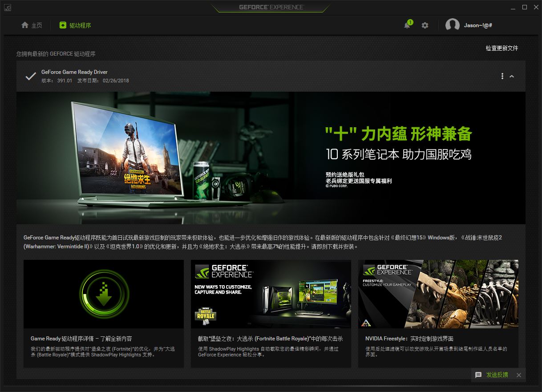Open account name Jason~!@#
Viewport: 542px width, 392px height.
[478, 25]
